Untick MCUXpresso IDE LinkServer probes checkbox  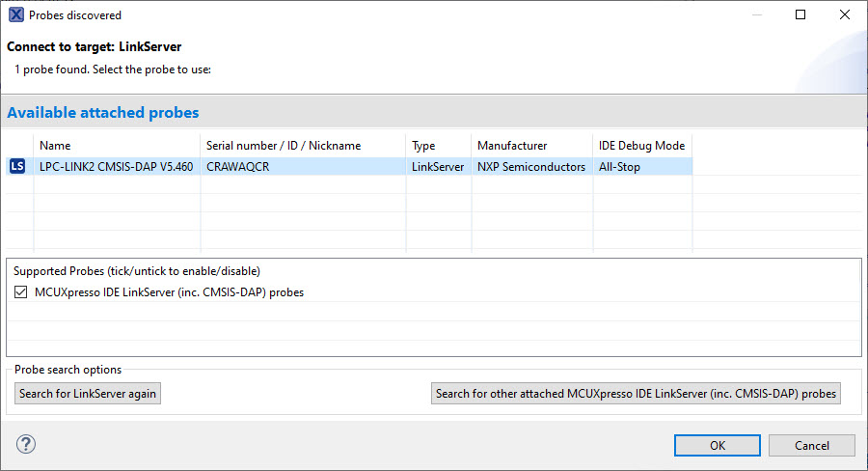point(21,292)
